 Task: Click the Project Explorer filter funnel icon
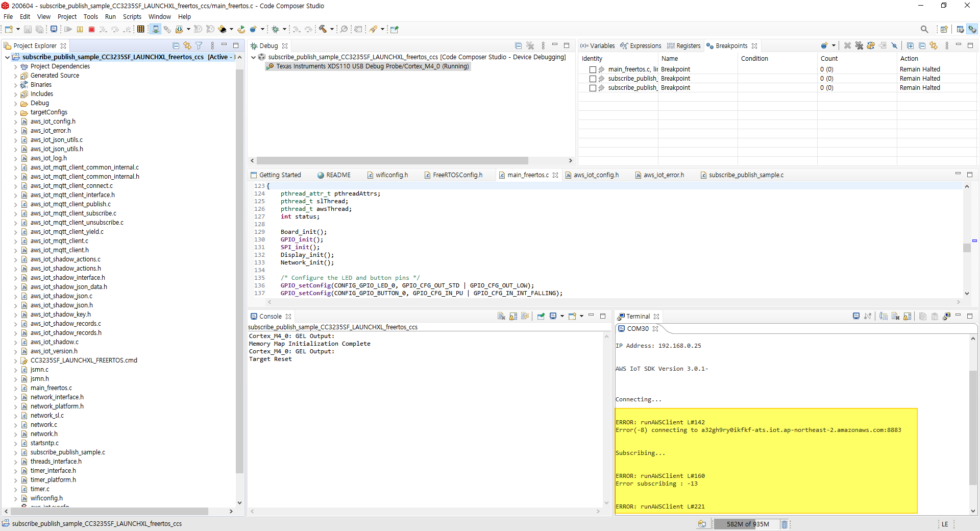pos(199,46)
